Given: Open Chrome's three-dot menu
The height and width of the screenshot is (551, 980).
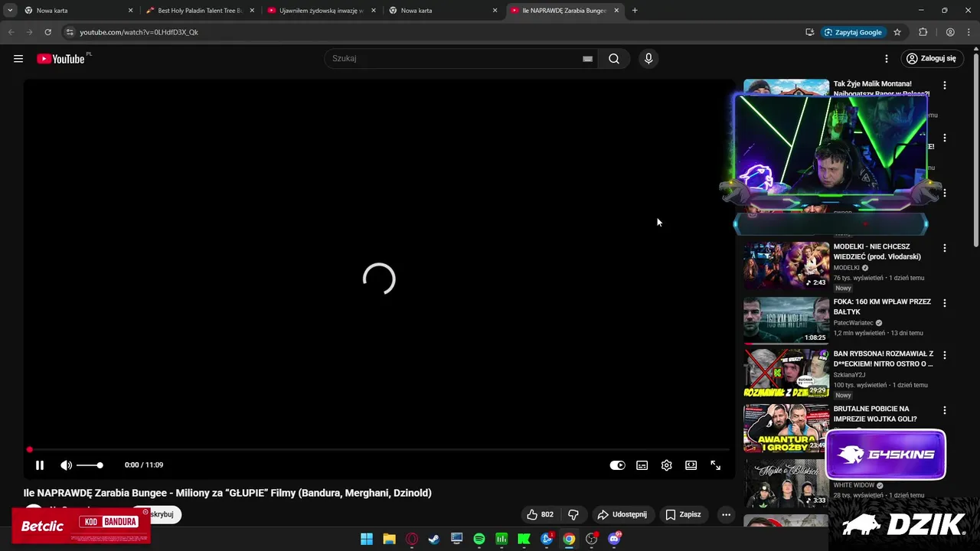Looking at the screenshot, I should pos(969,32).
